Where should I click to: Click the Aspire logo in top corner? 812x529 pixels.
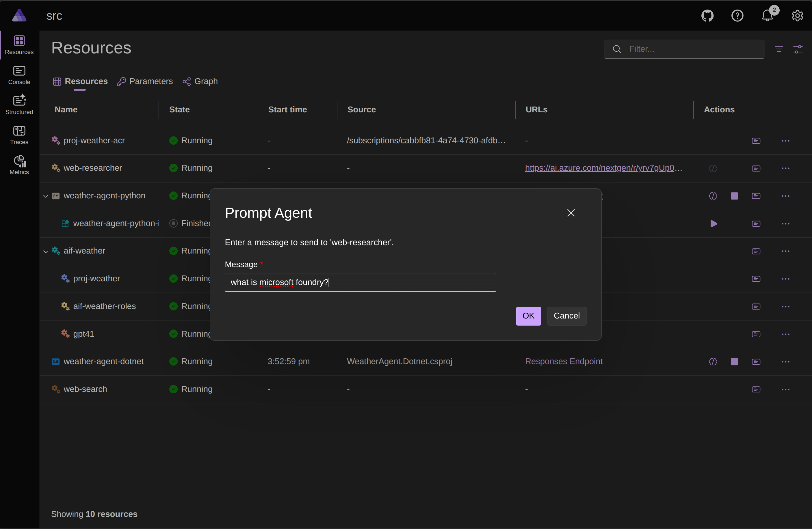tap(19, 15)
